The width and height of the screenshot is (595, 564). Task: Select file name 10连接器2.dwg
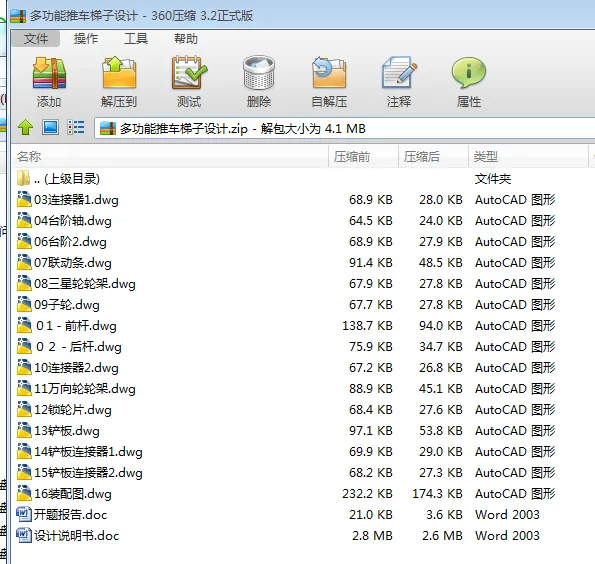click(76, 368)
